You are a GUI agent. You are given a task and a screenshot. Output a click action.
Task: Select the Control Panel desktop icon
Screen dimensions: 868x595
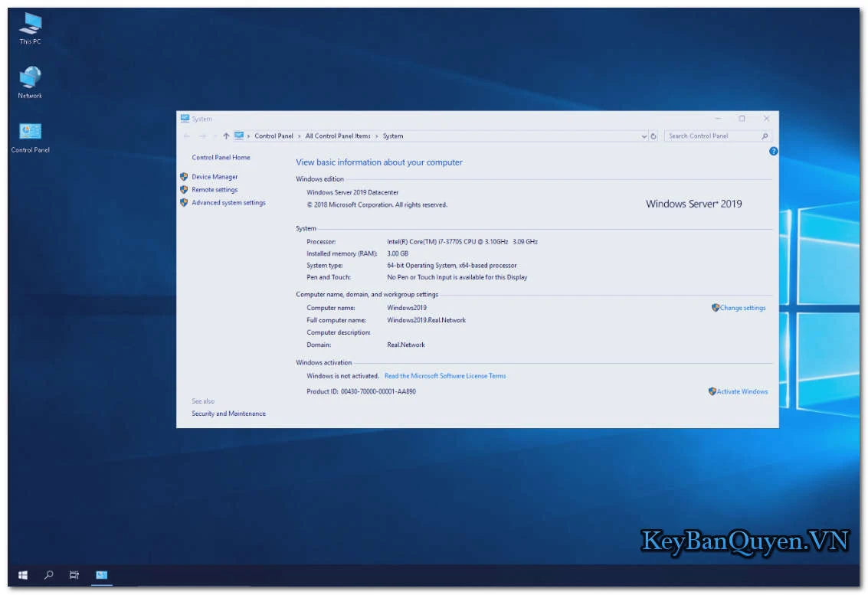coord(30,137)
